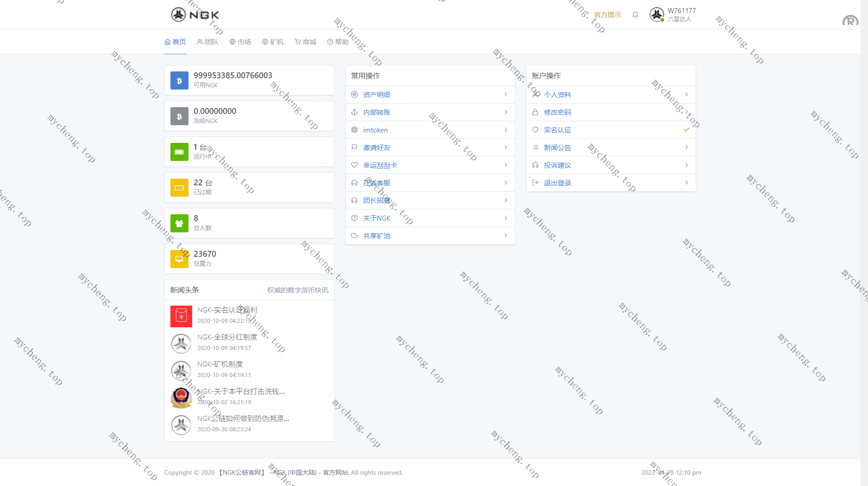The image size is (868, 486).
Task: Open the NGK-实名认证福利 news thumbnail
Action: [181, 316]
